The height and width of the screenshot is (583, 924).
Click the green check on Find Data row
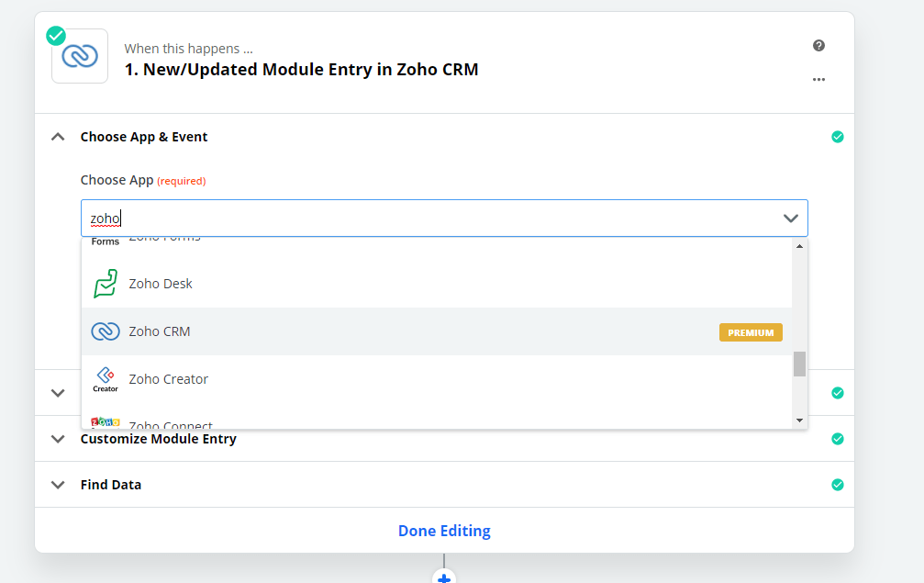click(x=838, y=485)
